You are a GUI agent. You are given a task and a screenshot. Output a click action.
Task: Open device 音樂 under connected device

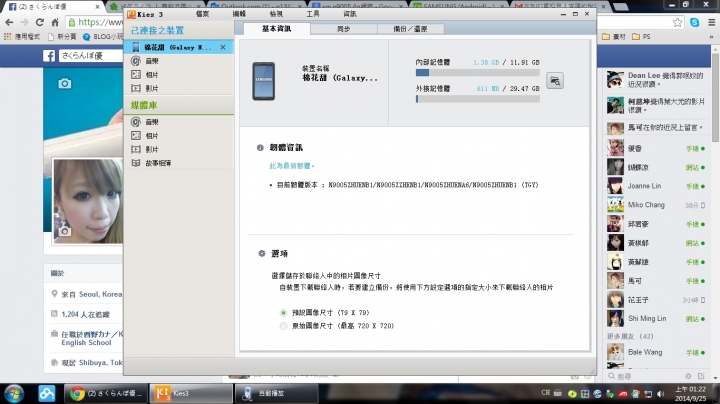coord(152,61)
